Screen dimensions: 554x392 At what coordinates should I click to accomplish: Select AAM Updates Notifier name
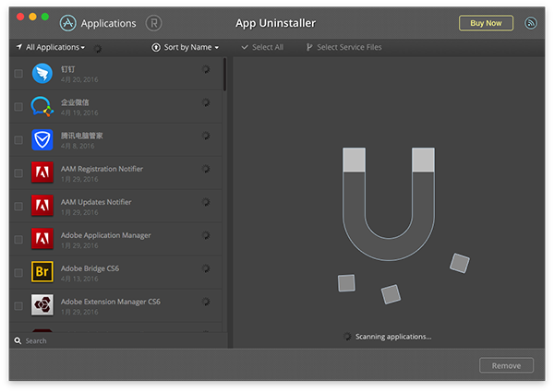[x=96, y=202]
